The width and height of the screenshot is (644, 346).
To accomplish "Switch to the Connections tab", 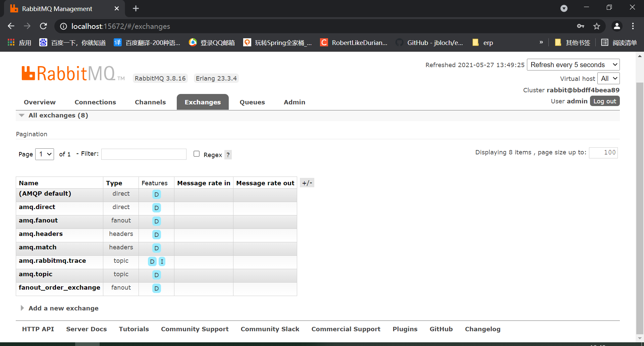I will click(95, 102).
